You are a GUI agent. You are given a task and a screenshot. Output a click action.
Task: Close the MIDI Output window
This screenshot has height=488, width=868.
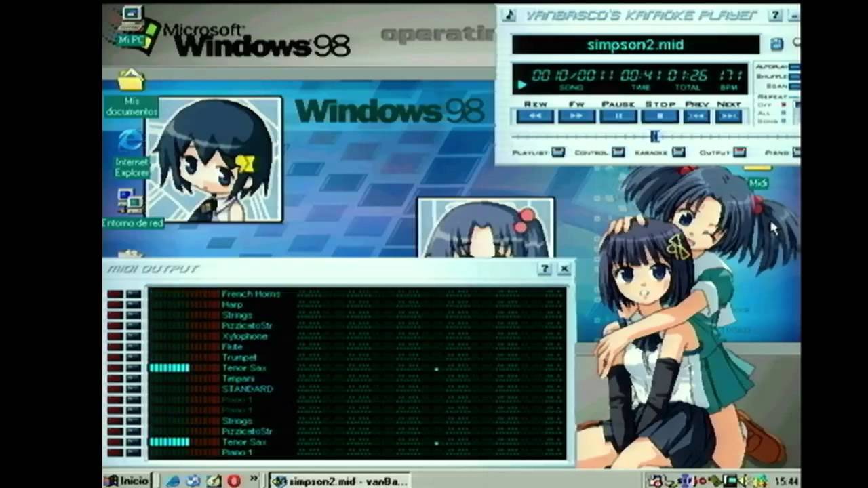coord(564,269)
